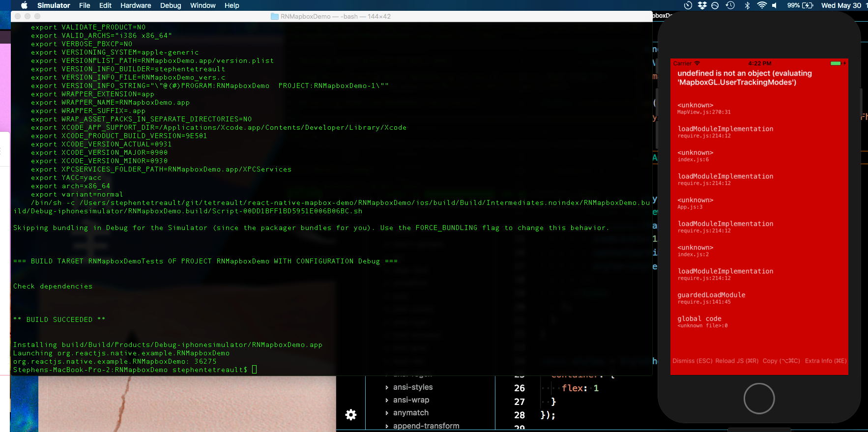Open the Wi-Fi status menu
This screenshot has width=868, height=432.
(762, 5)
